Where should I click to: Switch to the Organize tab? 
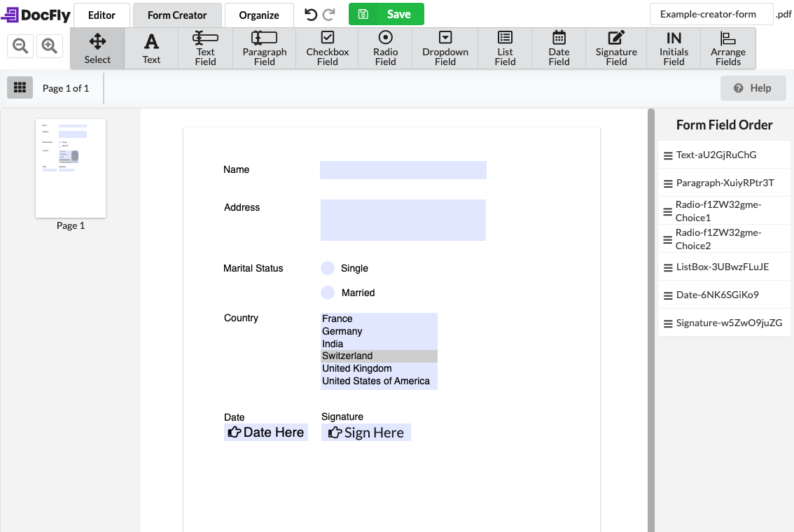point(259,14)
